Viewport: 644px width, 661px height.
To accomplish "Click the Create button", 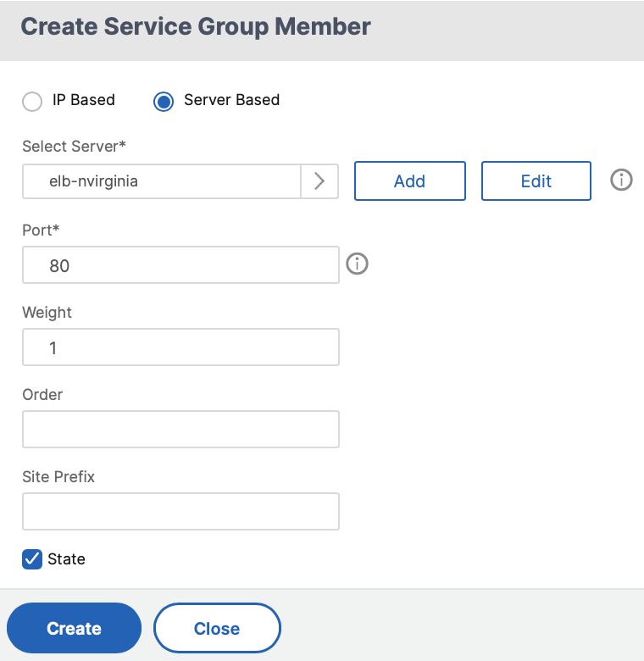I will tap(75, 628).
